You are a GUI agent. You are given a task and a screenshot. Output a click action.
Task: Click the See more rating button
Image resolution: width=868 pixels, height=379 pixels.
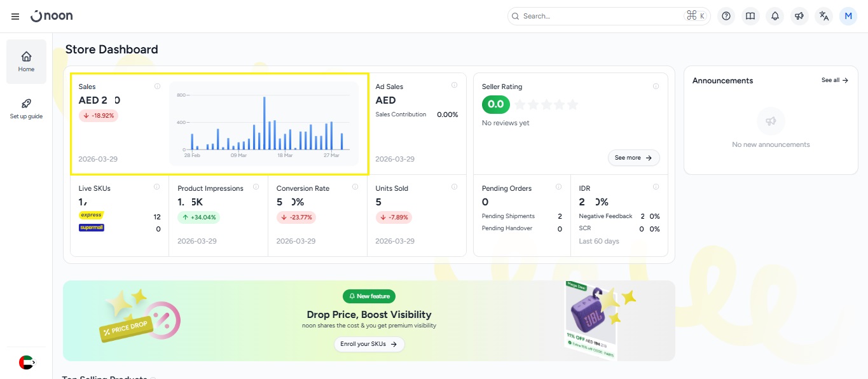633,158
